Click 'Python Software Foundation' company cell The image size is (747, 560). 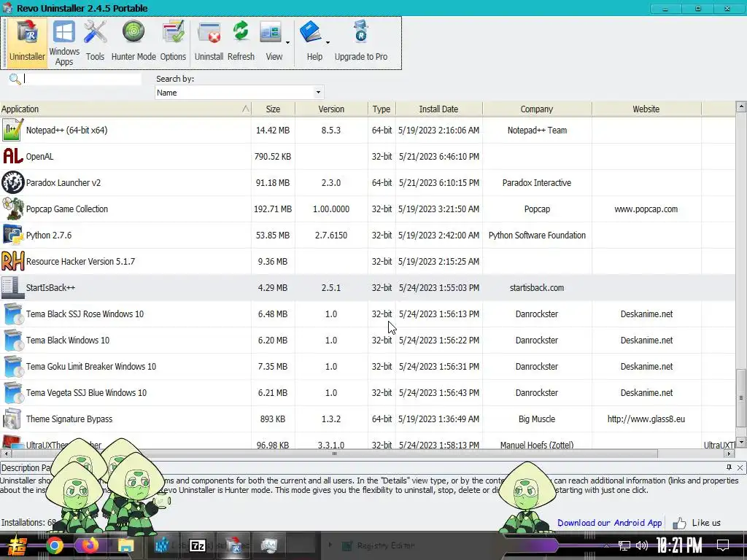pos(537,236)
